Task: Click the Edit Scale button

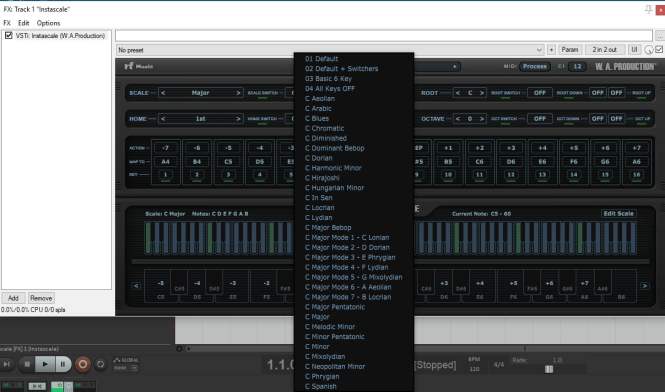Action: pos(618,213)
